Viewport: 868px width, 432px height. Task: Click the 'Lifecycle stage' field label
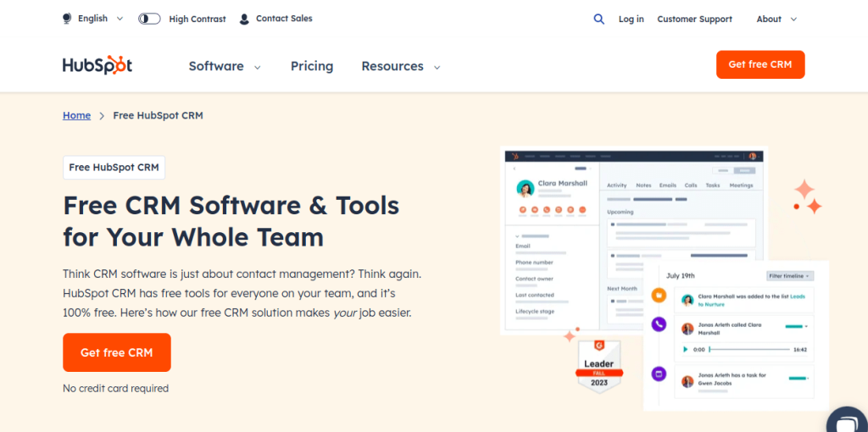click(535, 312)
